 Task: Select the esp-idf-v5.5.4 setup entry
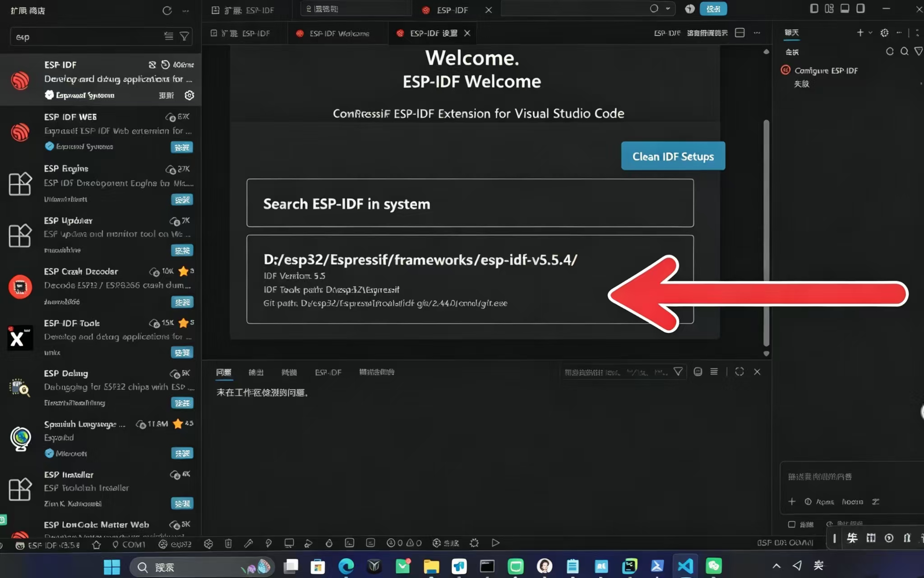[470, 280]
